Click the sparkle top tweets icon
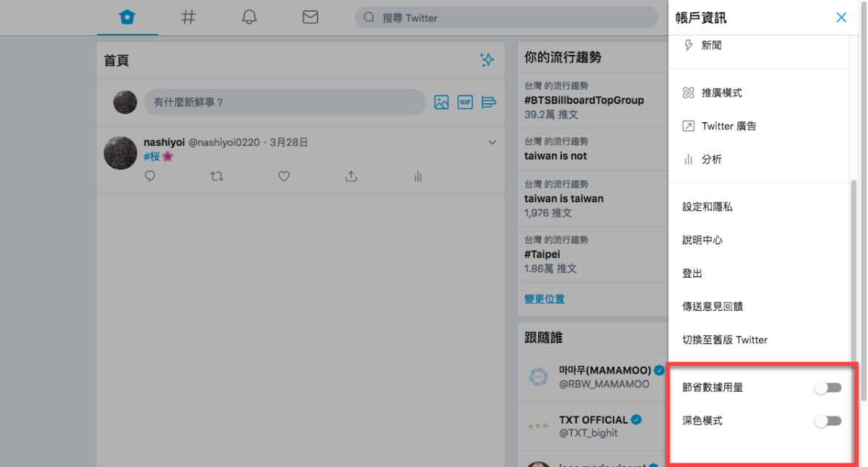Image resolution: width=868 pixels, height=467 pixels. [488, 60]
